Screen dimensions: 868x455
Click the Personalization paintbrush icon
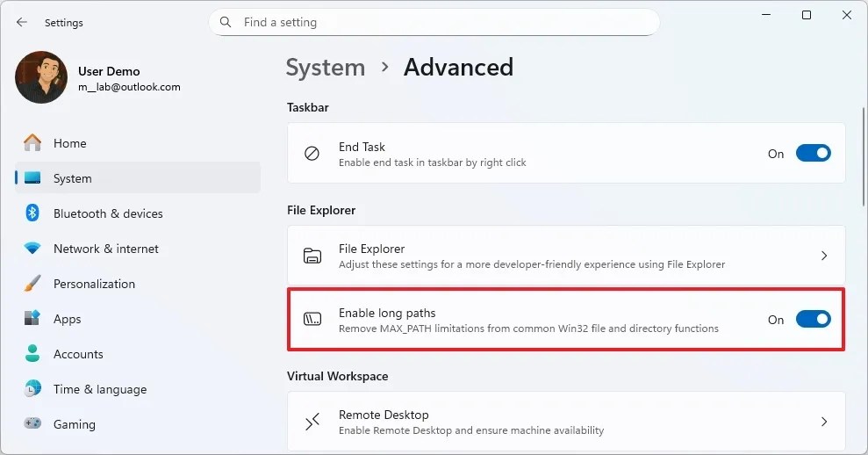click(32, 283)
